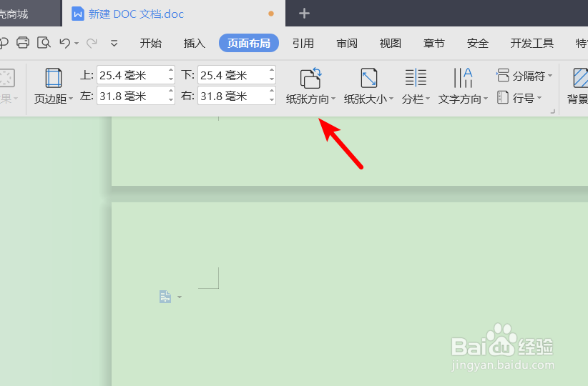Expand the 文字方向 dropdown label
Screen dimensions: 588x386
(x=463, y=99)
